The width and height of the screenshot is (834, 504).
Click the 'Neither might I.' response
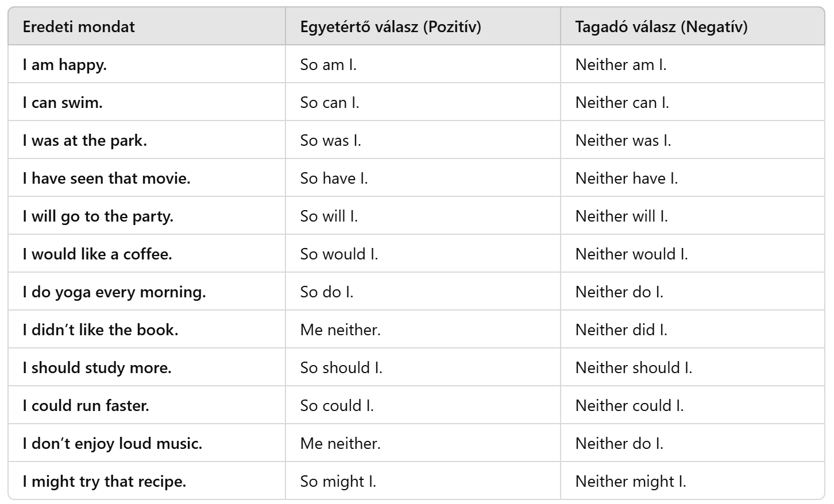coord(631,482)
